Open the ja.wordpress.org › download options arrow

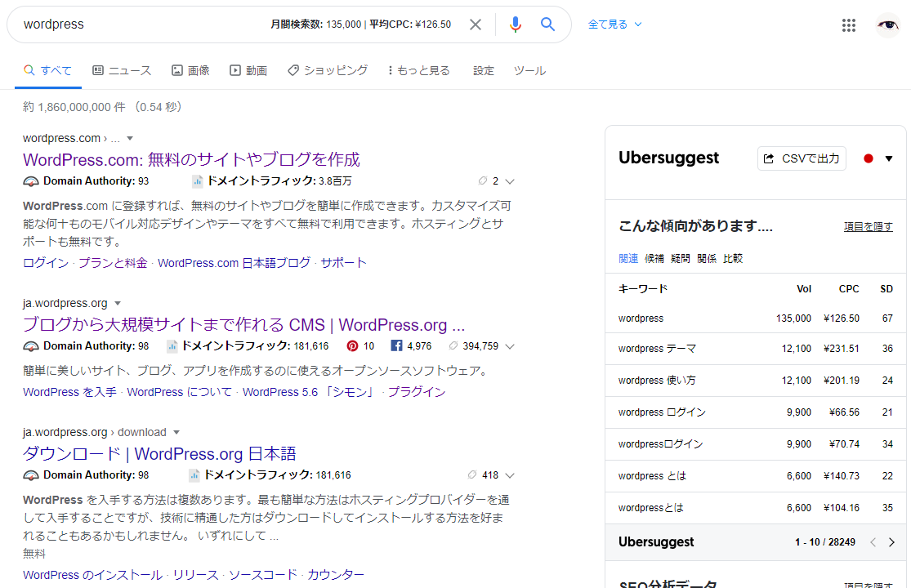[x=176, y=433]
